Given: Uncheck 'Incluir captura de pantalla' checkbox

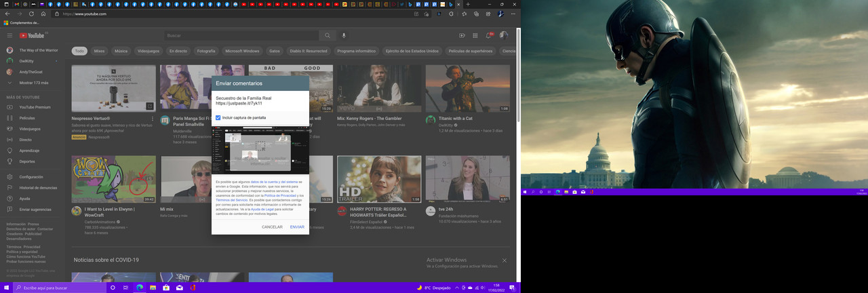Looking at the screenshot, I should [218, 117].
